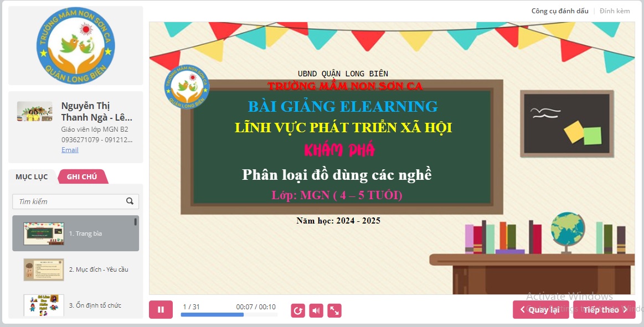
Task: Go back with Quay lại button
Action: pos(540,310)
